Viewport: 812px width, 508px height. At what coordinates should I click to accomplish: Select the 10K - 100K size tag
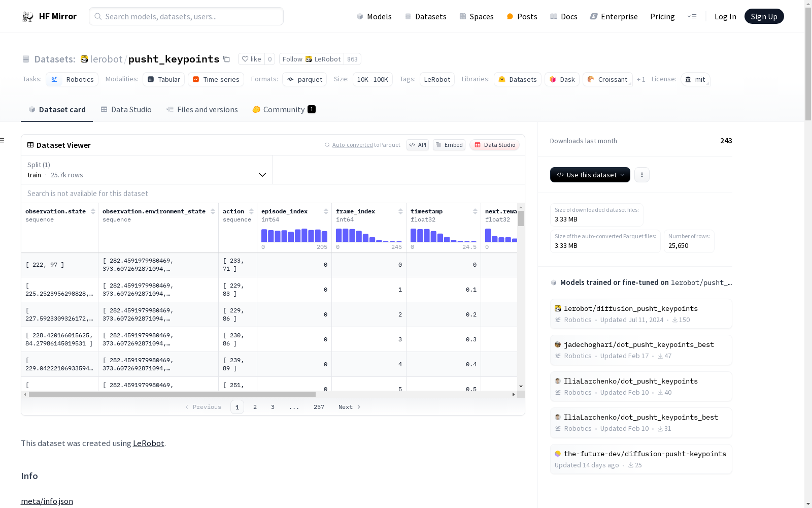pos(373,80)
